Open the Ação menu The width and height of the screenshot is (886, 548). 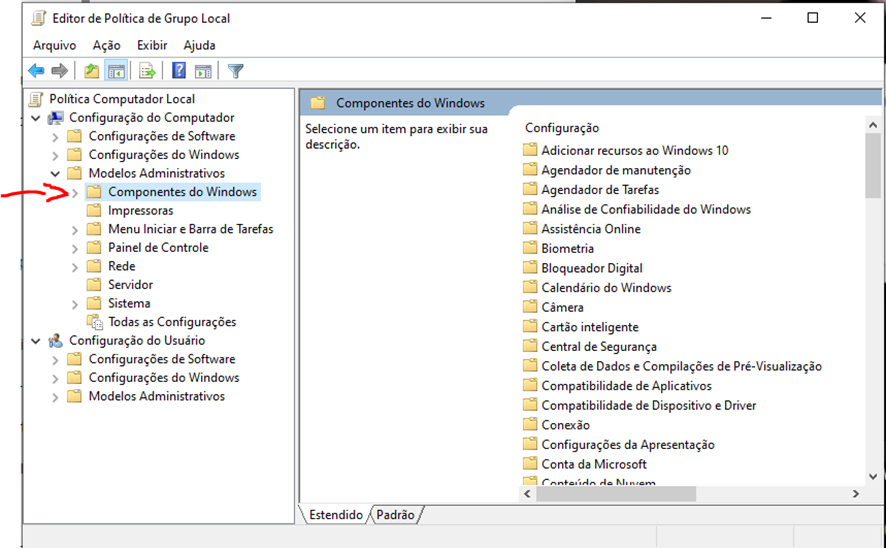[x=107, y=45]
